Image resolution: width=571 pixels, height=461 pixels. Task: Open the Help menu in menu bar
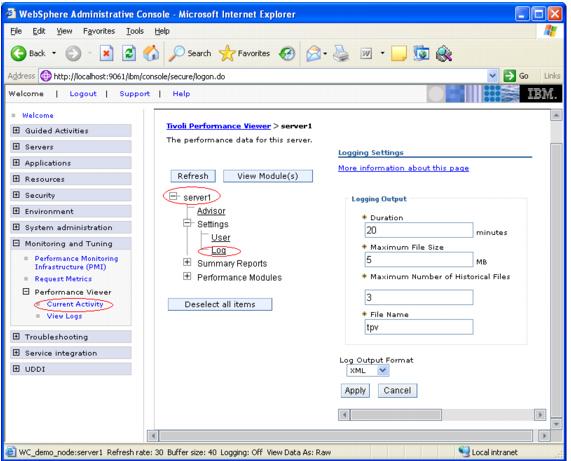click(162, 31)
